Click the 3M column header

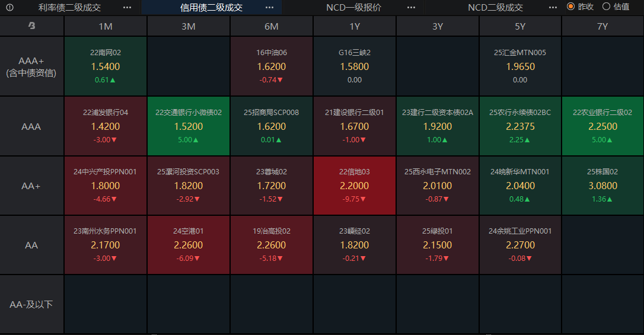click(189, 26)
